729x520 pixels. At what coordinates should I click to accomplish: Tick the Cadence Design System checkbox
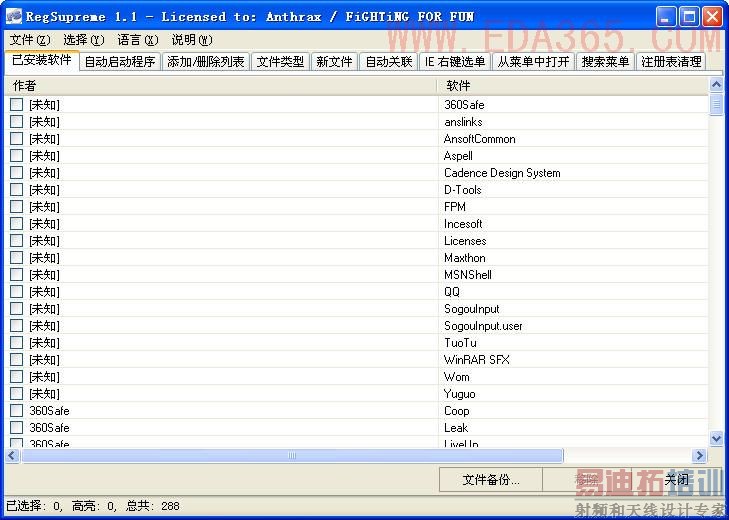[x=17, y=173]
